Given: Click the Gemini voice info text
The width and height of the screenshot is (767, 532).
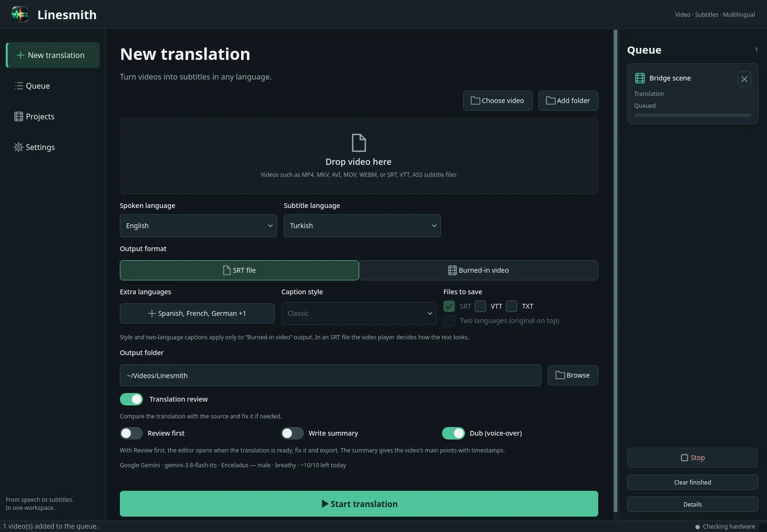Looking at the screenshot, I should pos(233,465).
